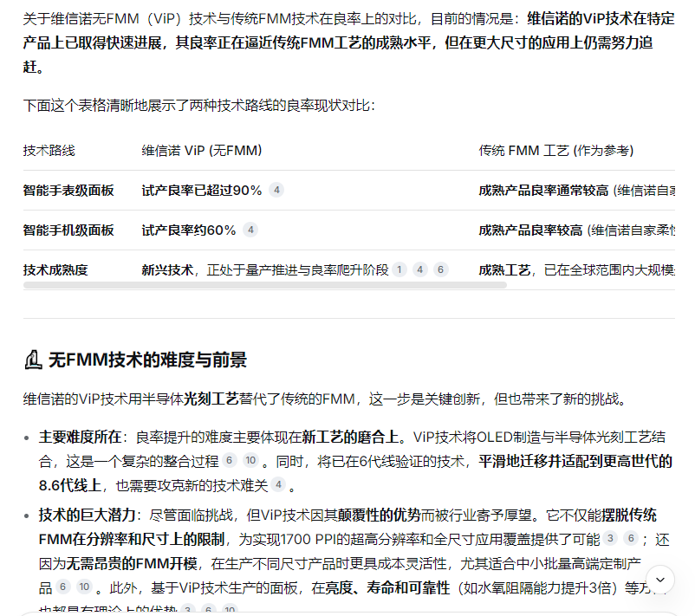Click the cell starting with 成熟工艺
Viewport: 695px width, 616px height.
click(x=576, y=270)
